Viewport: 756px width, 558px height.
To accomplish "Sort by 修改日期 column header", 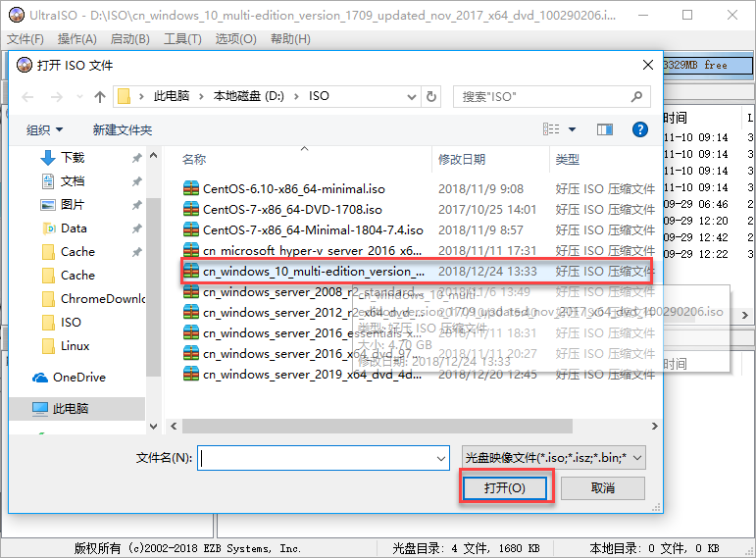I will (x=462, y=159).
